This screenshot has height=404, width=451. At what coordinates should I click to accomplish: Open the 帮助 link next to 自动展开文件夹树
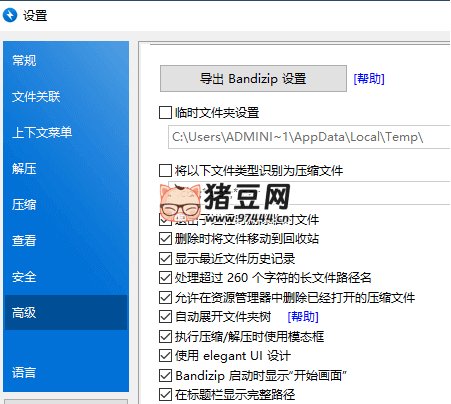303,317
